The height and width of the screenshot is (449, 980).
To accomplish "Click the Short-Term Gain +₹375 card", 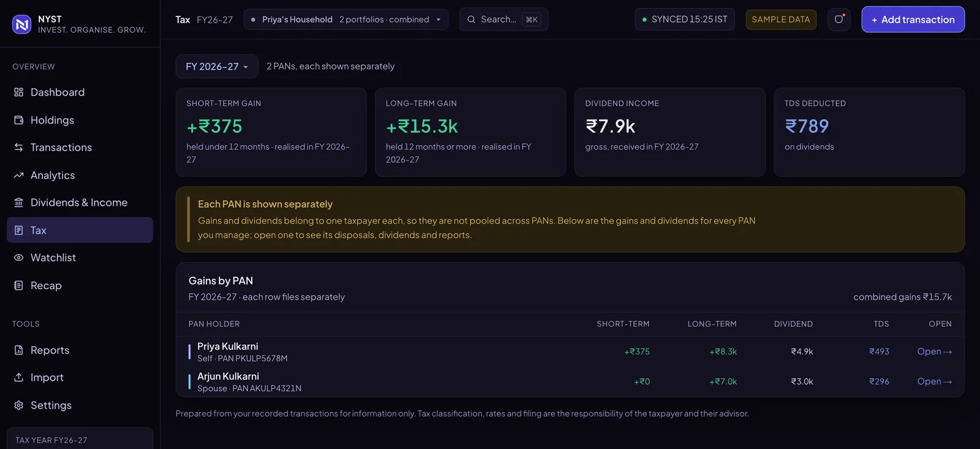I will pos(271,132).
